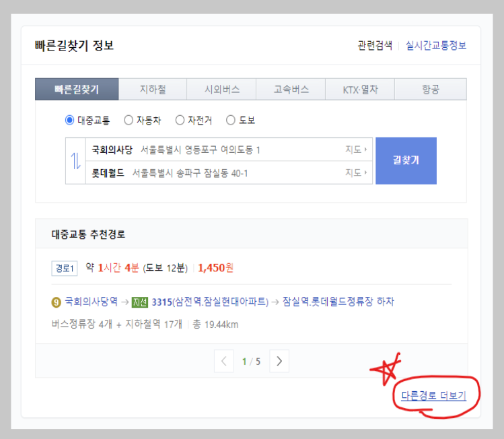Click the 롯데월드 destination field
The image size is (504, 439).
[229, 173]
